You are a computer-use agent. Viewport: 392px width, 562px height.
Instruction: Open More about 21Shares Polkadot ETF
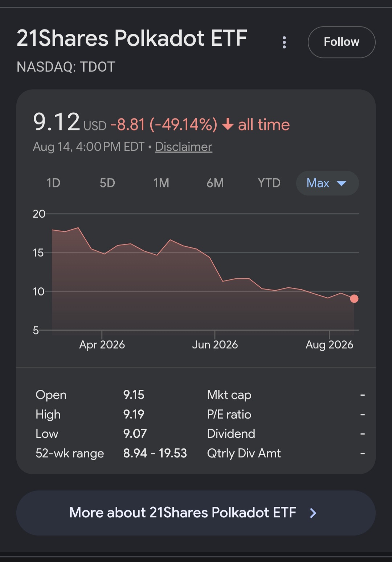point(196,513)
